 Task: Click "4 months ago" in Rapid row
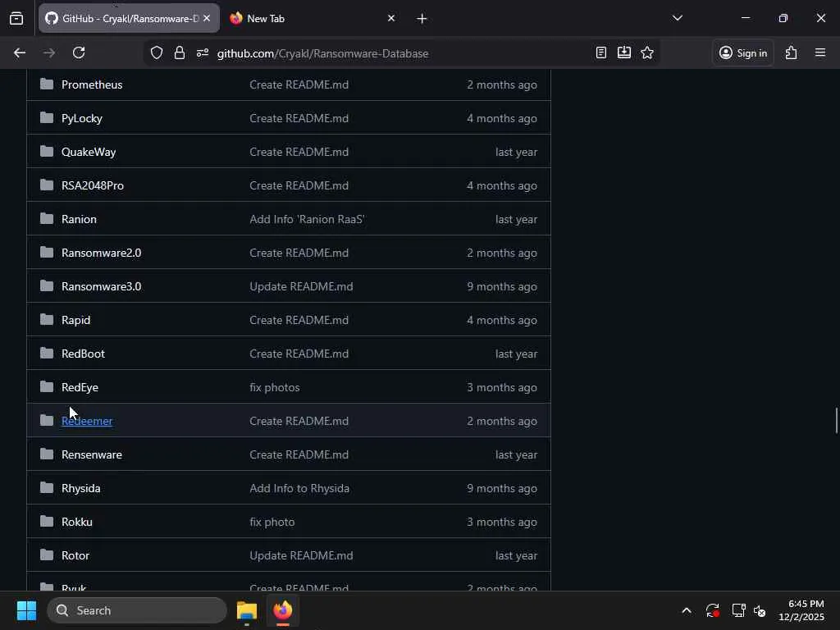point(502,321)
